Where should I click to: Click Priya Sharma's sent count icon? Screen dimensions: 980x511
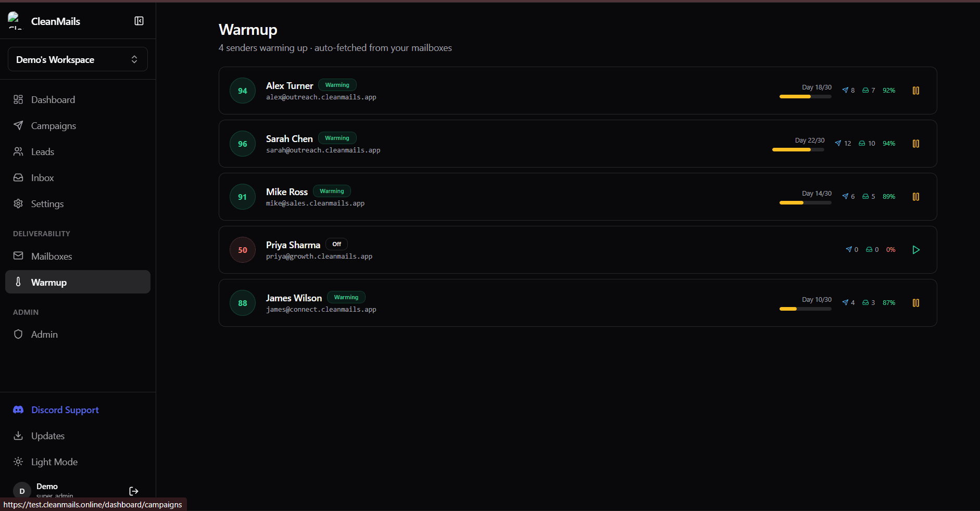click(x=849, y=249)
